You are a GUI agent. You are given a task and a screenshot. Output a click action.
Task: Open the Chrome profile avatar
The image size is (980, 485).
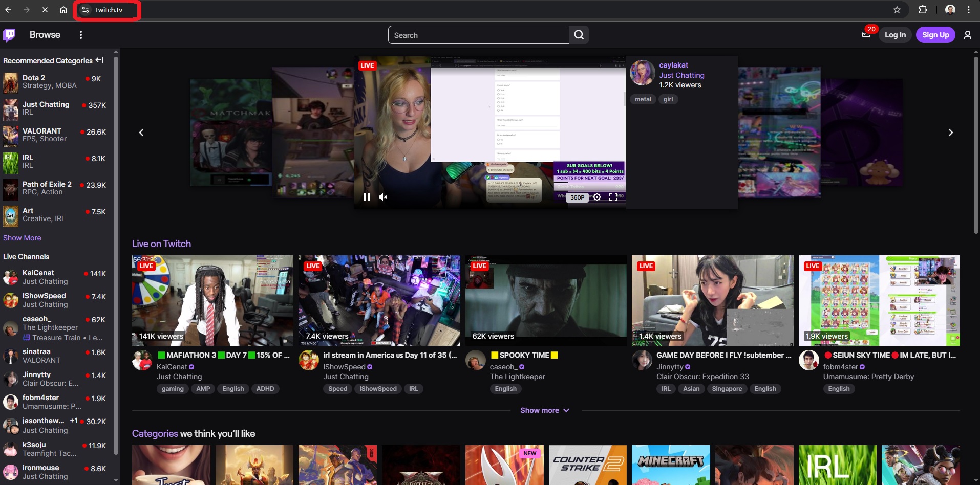coord(950,10)
